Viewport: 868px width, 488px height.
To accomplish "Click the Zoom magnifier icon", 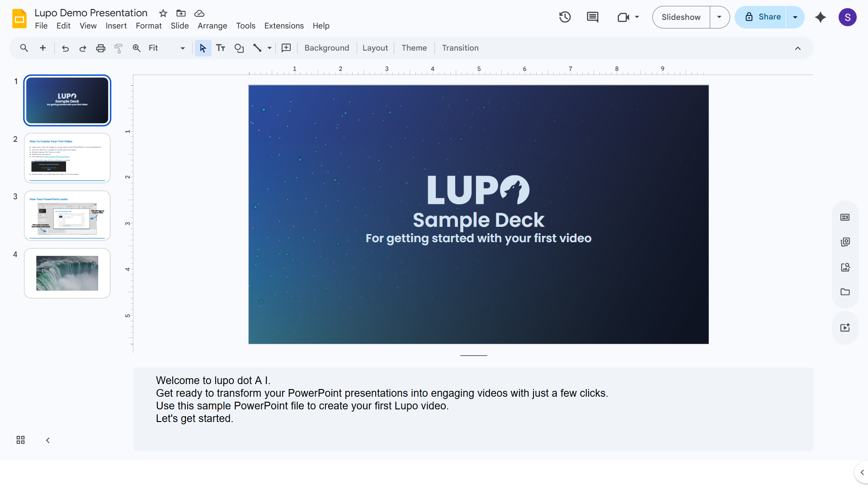I will (x=137, y=48).
